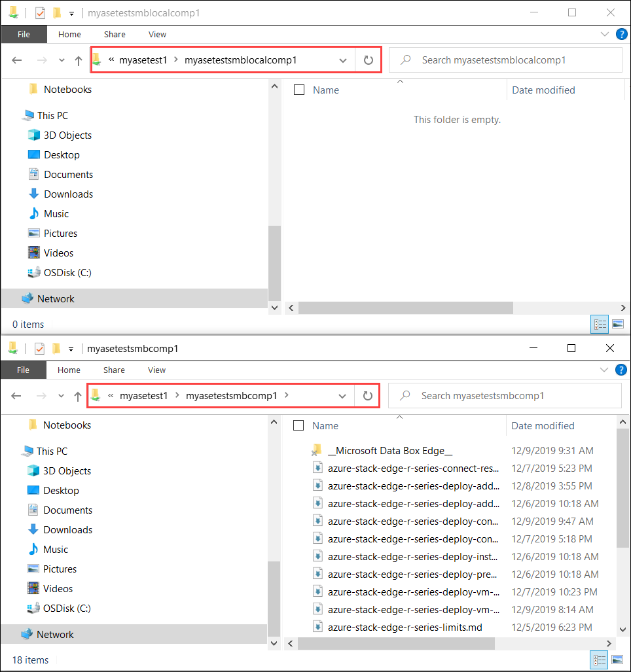Open the File menu in the top window
This screenshot has height=672, width=631.
coord(24,34)
